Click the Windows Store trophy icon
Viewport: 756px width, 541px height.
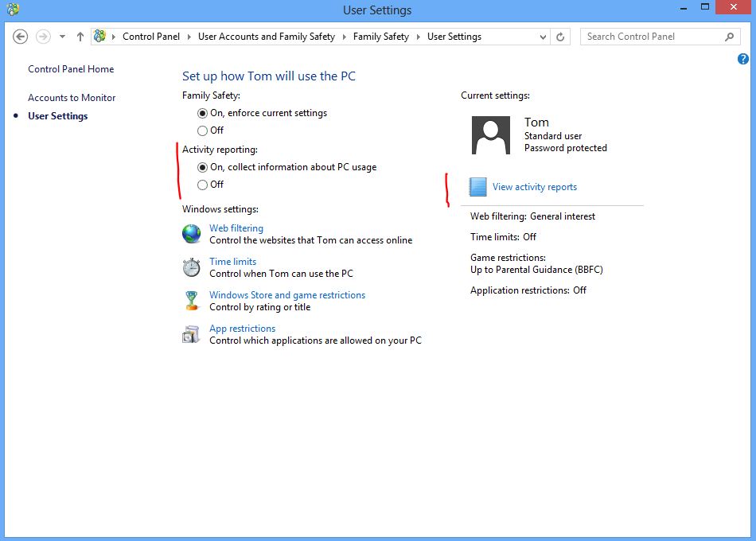(x=192, y=301)
